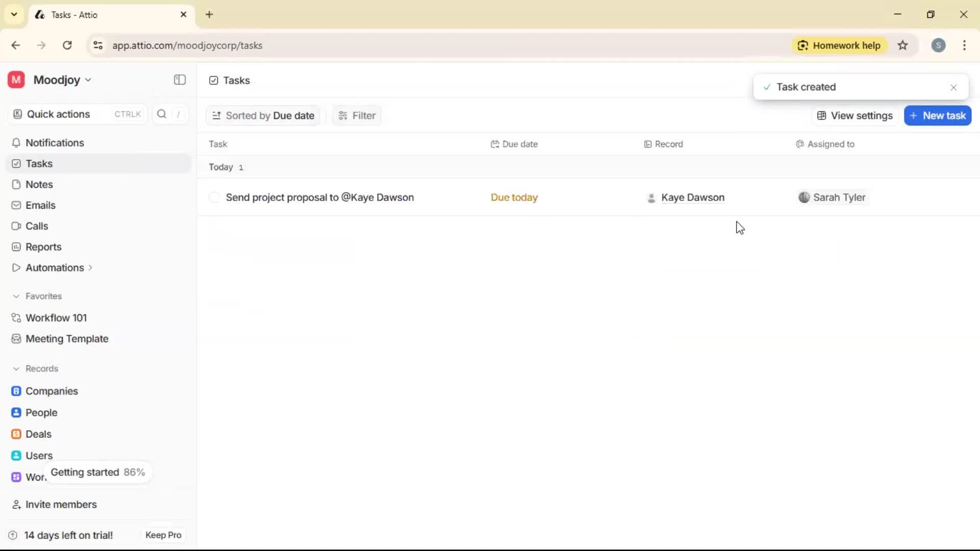Click Invite members
The image size is (980, 551).
(x=61, y=505)
